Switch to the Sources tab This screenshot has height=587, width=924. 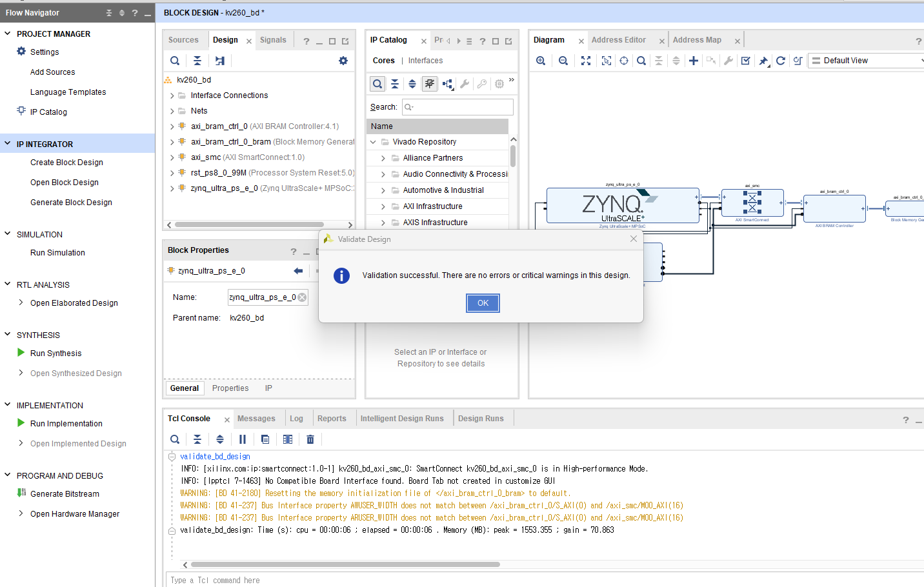(x=183, y=40)
